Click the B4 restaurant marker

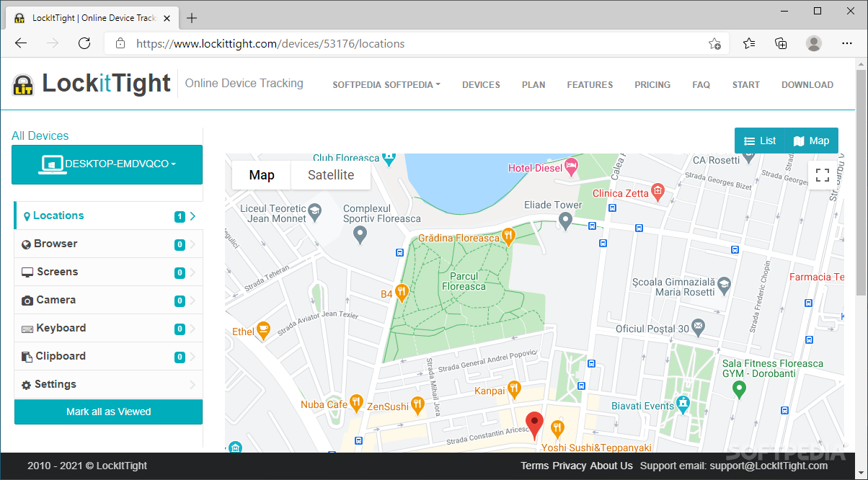[x=402, y=292]
